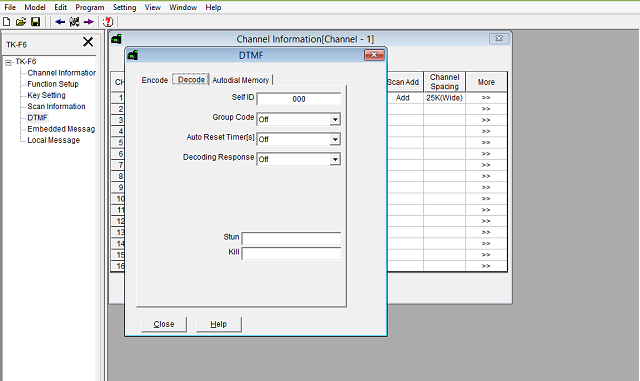Image resolution: width=640 pixels, height=381 pixels.
Task: Click the blue left arrow read icon
Action: click(60, 22)
